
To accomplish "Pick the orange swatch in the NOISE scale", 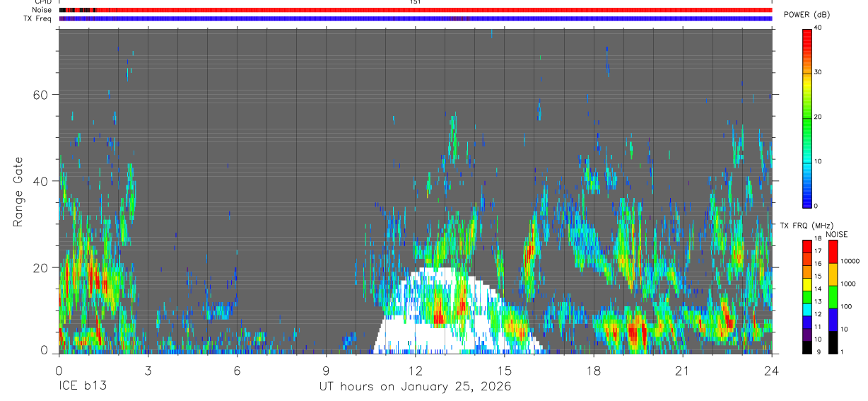I will [832, 274].
